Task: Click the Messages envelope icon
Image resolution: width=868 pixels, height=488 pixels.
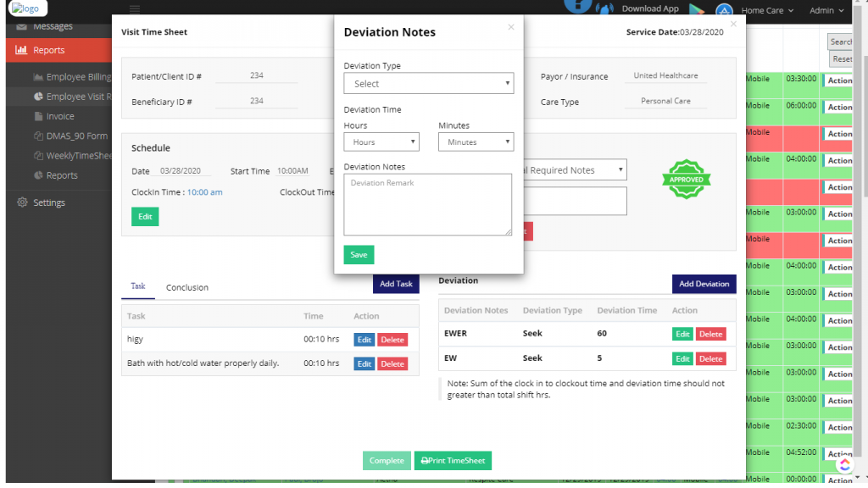Action: tap(21, 26)
